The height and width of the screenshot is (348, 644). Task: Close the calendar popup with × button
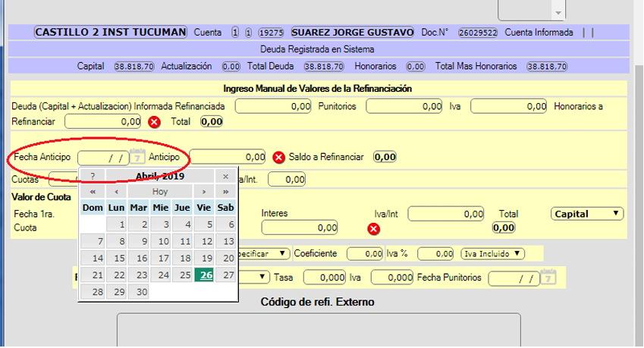[225, 176]
